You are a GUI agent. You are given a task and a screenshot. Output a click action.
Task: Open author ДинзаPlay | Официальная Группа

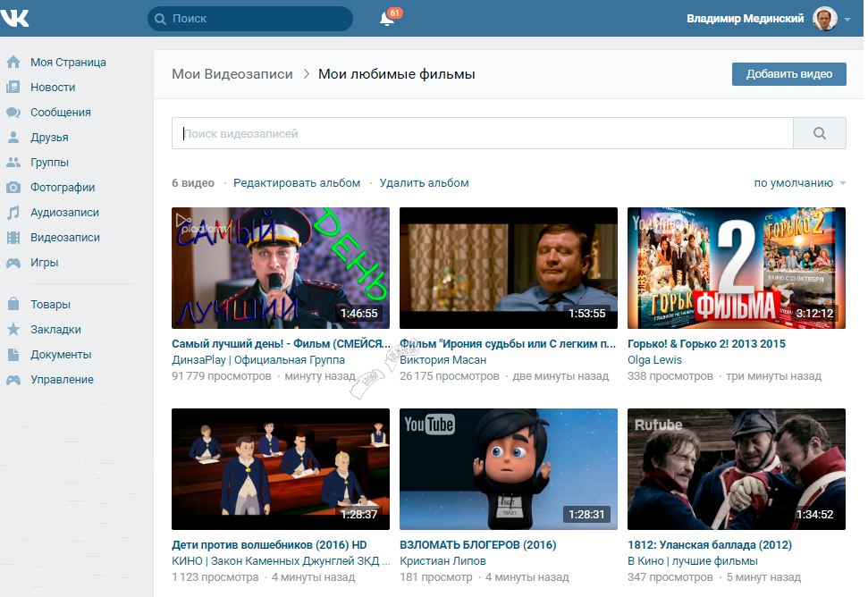[x=258, y=359]
